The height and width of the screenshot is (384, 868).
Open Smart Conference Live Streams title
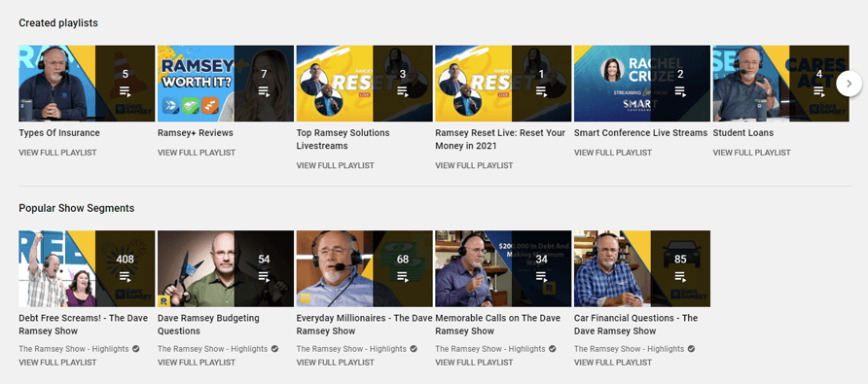click(641, 133)
